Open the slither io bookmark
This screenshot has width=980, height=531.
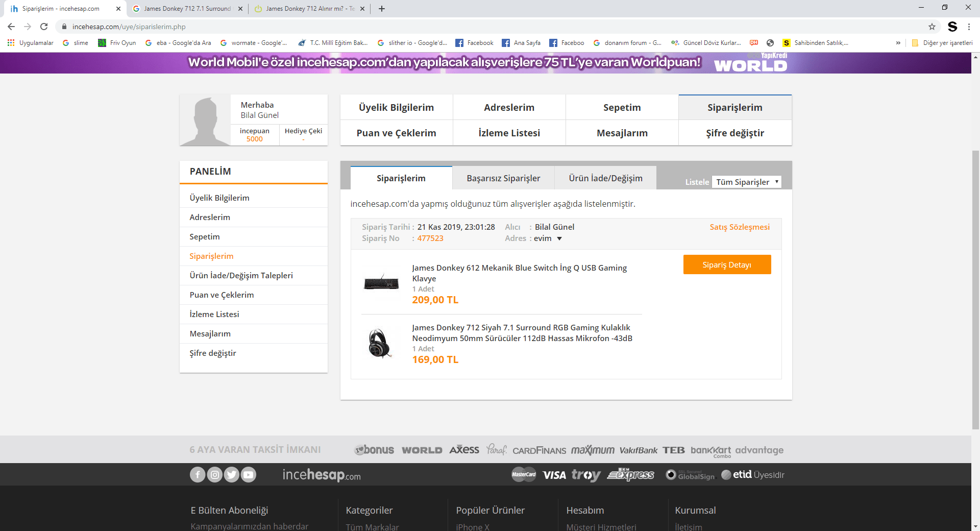412,43
